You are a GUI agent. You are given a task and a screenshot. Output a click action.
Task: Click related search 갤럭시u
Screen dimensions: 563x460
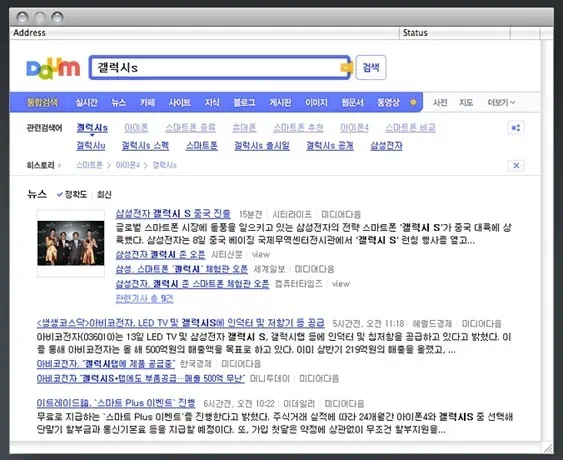[91, 146]
